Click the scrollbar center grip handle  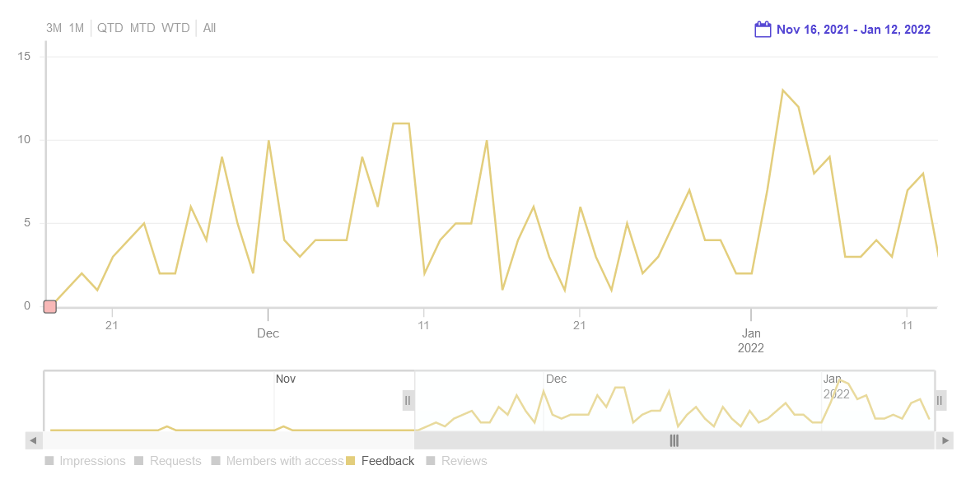point(674,440)
